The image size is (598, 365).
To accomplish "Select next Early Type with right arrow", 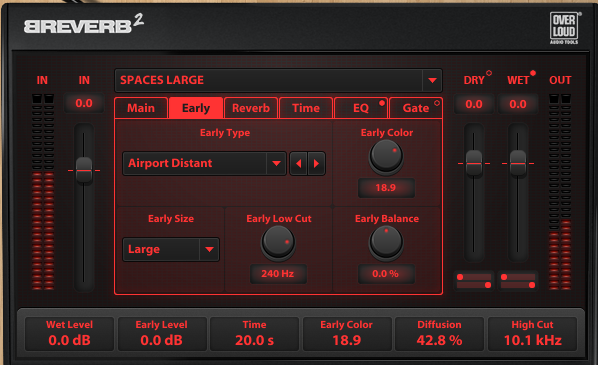I will pyautogui.click(x=316, y=164).
